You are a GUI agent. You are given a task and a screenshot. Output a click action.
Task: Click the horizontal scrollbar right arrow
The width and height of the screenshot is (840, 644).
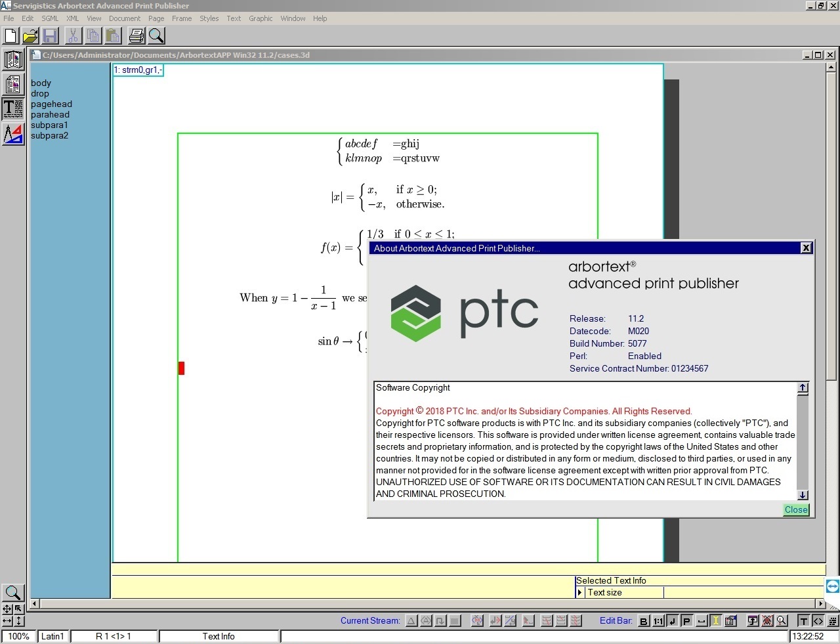(820, 604)
